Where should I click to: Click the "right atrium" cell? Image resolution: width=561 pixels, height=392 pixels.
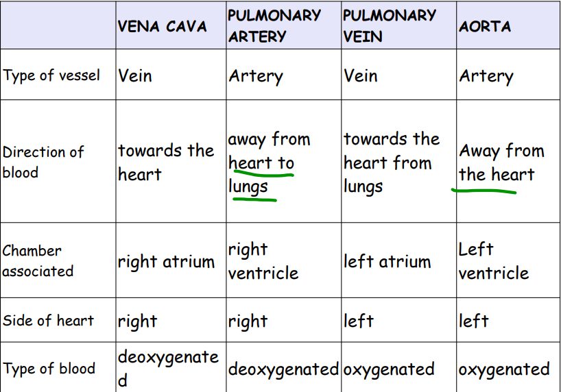(166, 261)
